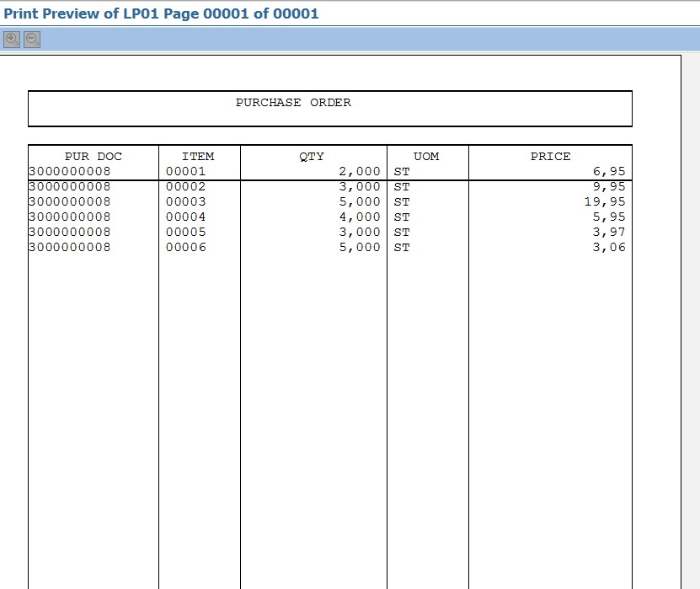Click the Print Preview title bar text
Image resolution: width=700 pixels, height=589 pixels.
click(x=160, y=13)
